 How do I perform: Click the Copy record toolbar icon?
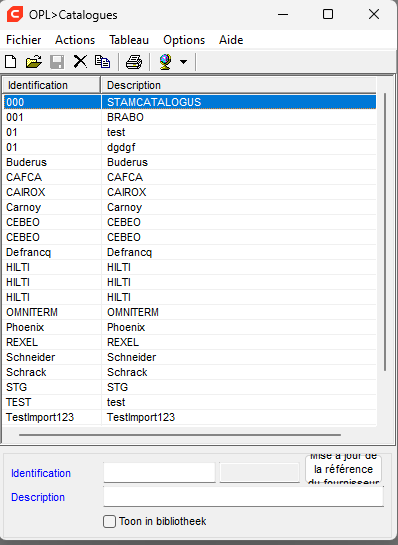(103, 62)
